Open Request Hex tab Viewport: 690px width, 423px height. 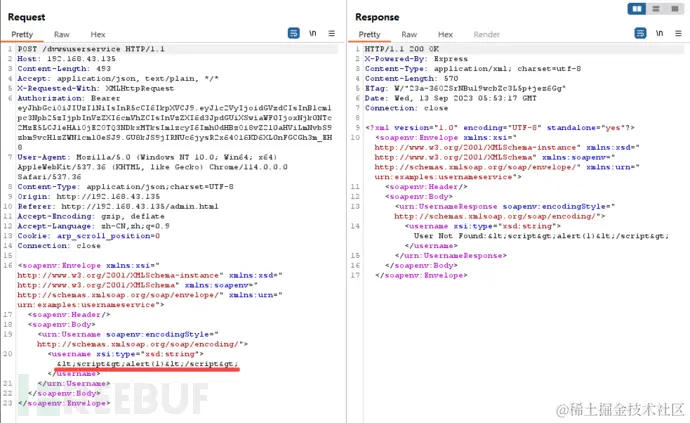(x=98, y=34)
